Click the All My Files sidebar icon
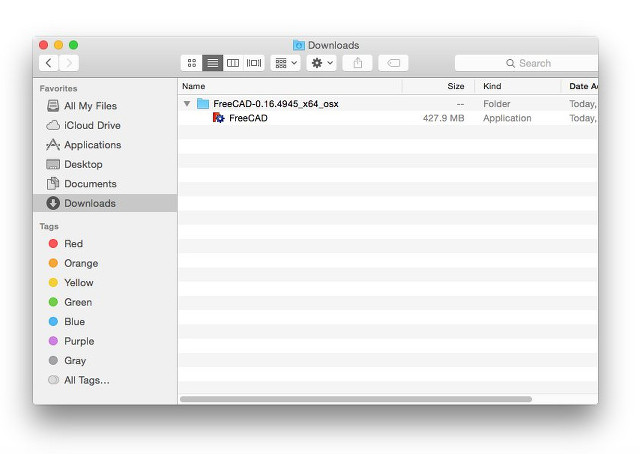This screenshot has width=640, height=454. [53, 106]
